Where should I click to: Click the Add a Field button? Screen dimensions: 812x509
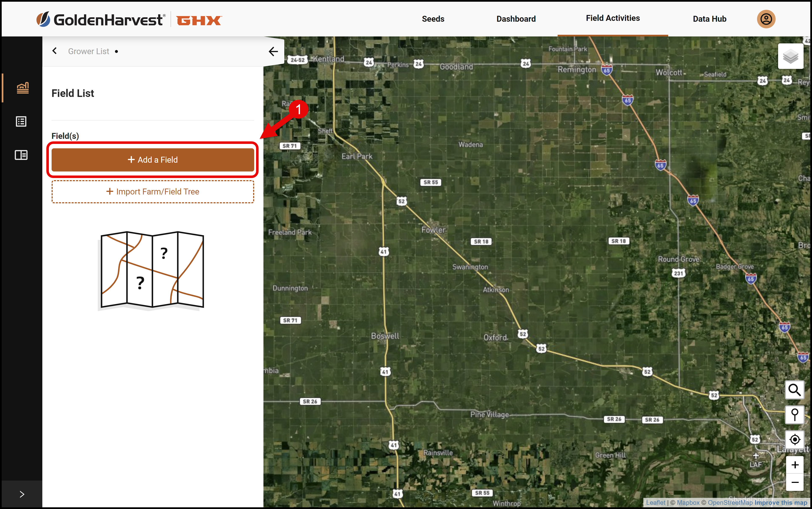(153, 159)
